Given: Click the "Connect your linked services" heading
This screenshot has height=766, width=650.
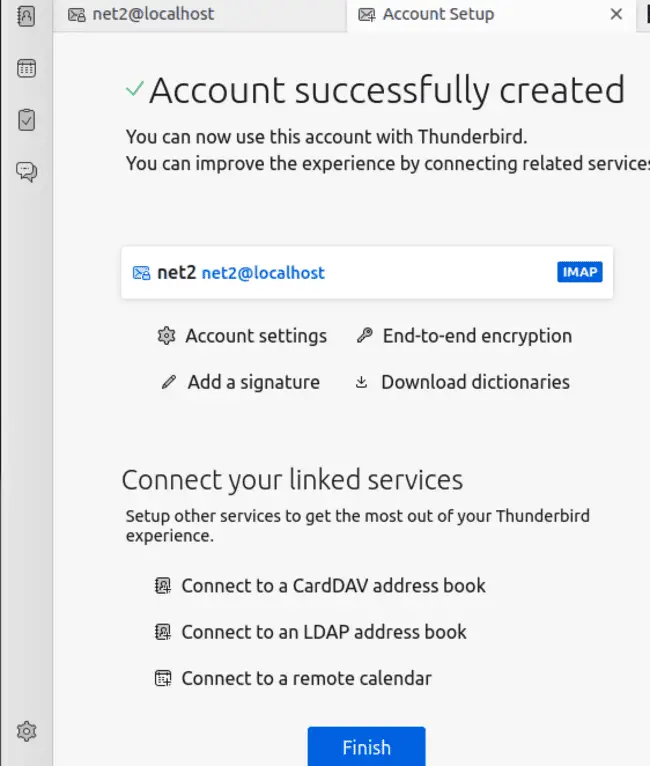Looking at the screenshot, I should [x=292, y=480].
